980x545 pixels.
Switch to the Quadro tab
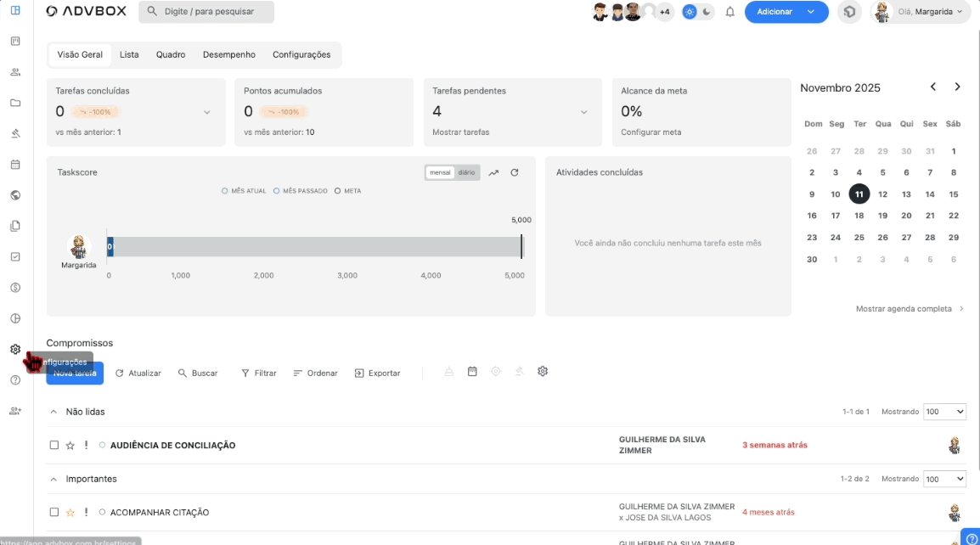coord(171,54)
